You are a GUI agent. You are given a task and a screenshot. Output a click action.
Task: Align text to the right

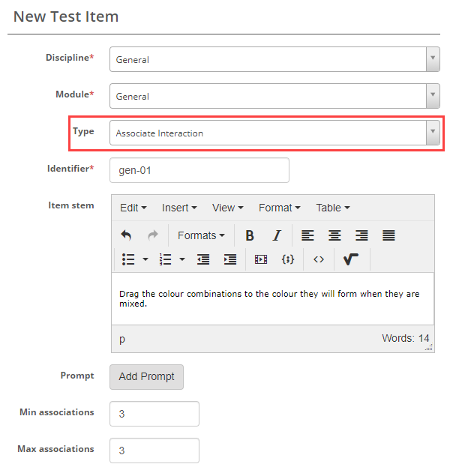click(x=361, y=235)
